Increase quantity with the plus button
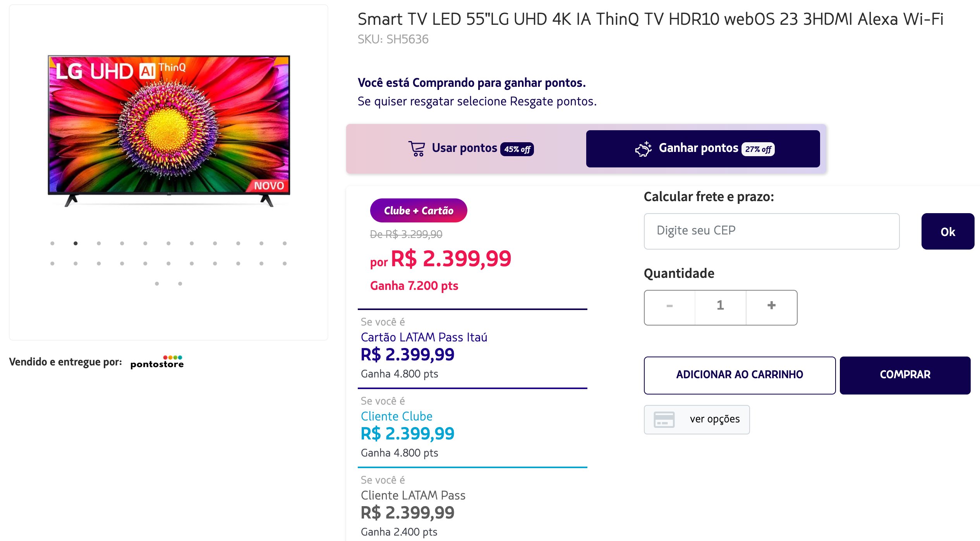This screenshot has width=980, height=541. [771, 305]
